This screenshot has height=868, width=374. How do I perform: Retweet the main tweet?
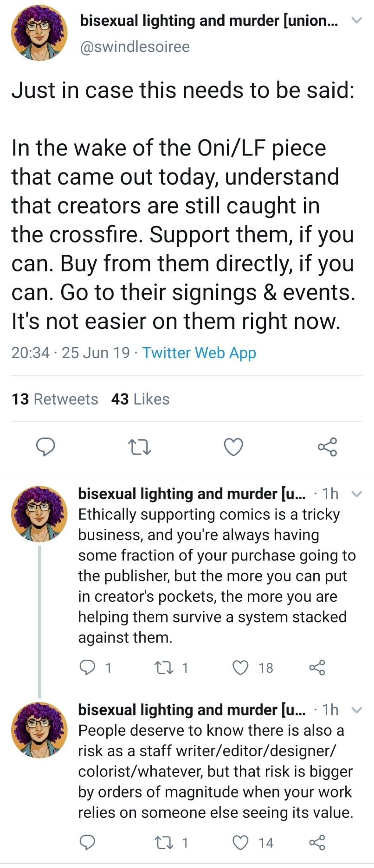click(x=139, y=447)
